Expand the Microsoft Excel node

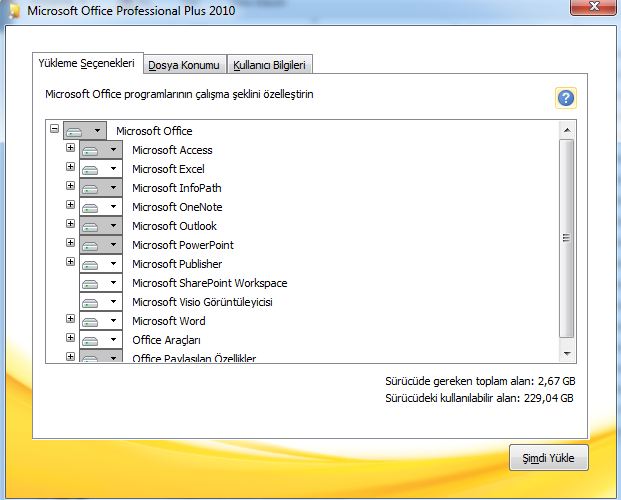[x=70, y=166]
